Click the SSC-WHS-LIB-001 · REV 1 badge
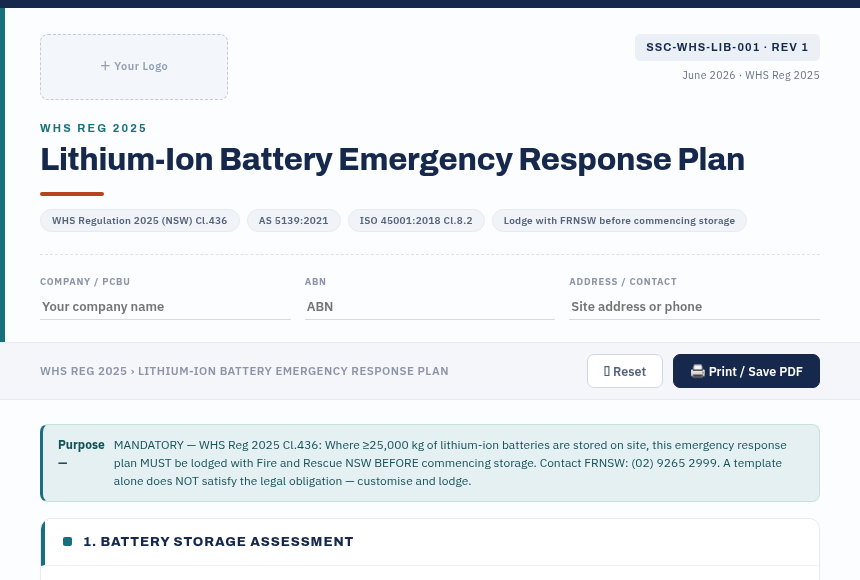860x580 pixels. 727,47
